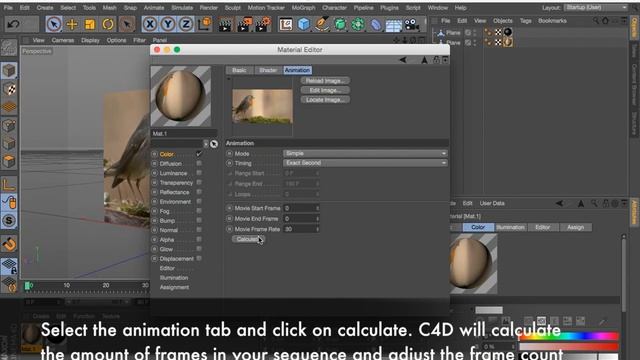This screenshot has height=360, width=640.
Task: Add a camera object icon
Action: click(412, 24)
